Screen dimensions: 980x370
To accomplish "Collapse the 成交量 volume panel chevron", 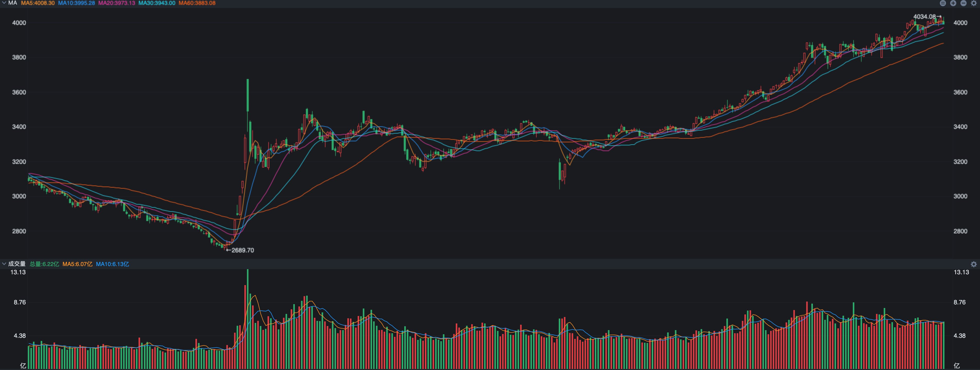I will pos(4,263).
